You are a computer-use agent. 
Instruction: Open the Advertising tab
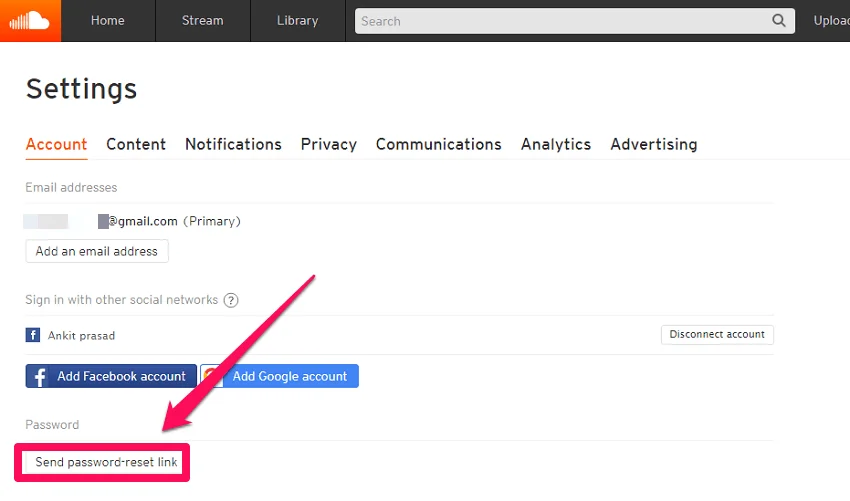(x=653, y=144)
